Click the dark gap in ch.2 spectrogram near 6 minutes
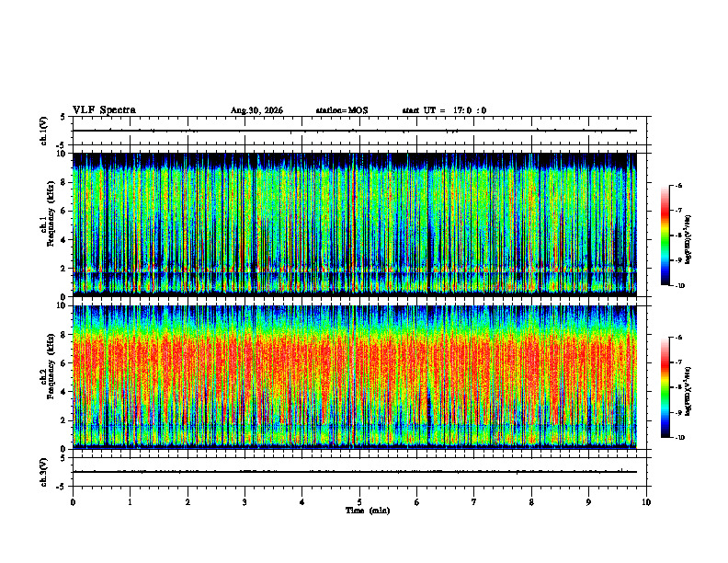 point(428,404)
